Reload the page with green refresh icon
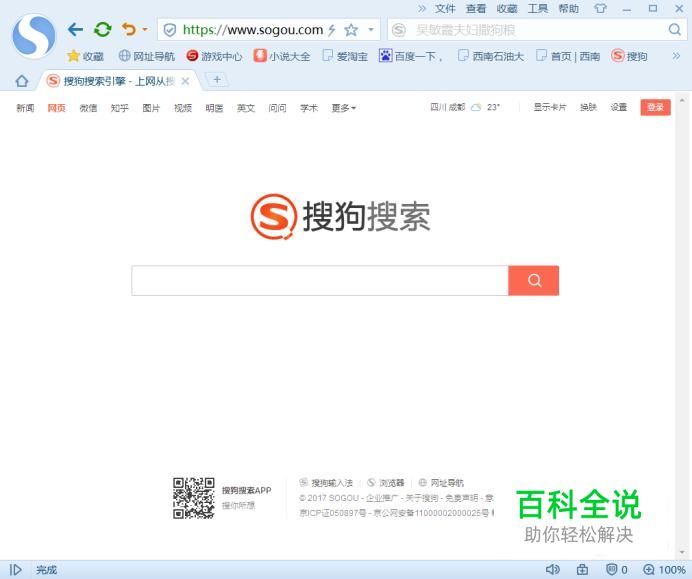Screen dimensions: 692x579 tap(102, 30)
